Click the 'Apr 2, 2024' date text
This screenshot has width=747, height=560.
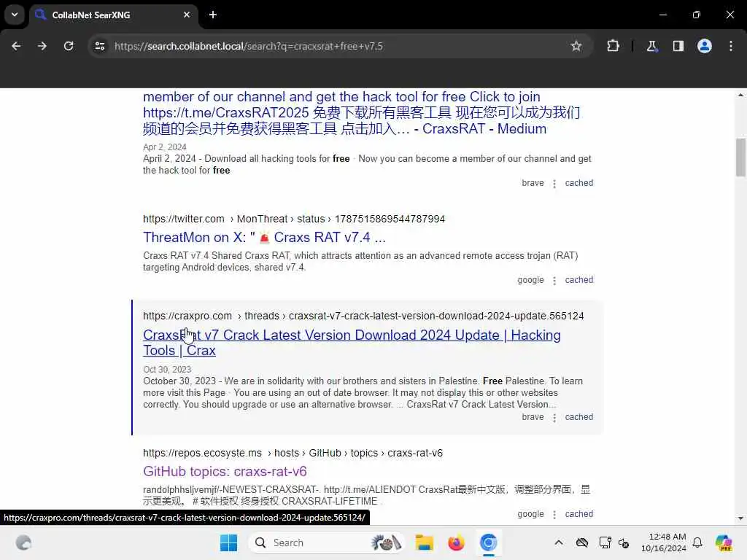tap(164, 147)
